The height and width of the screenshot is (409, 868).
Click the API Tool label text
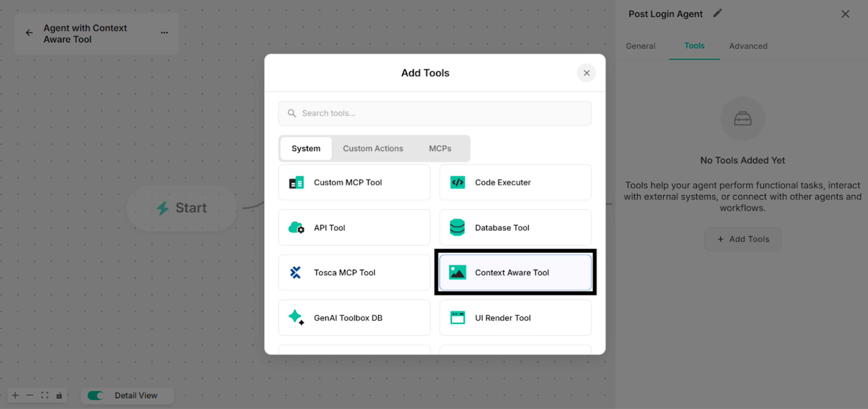330,228
